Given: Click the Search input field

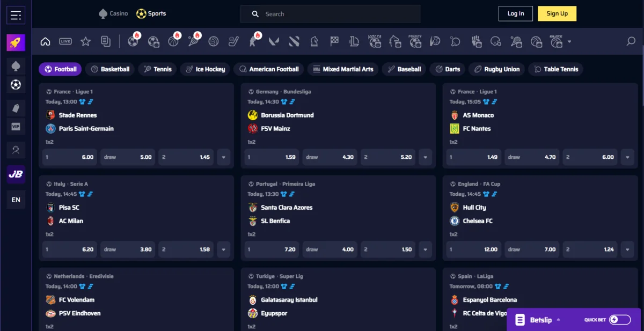Looking at the screenshot, I should (338, 14).
